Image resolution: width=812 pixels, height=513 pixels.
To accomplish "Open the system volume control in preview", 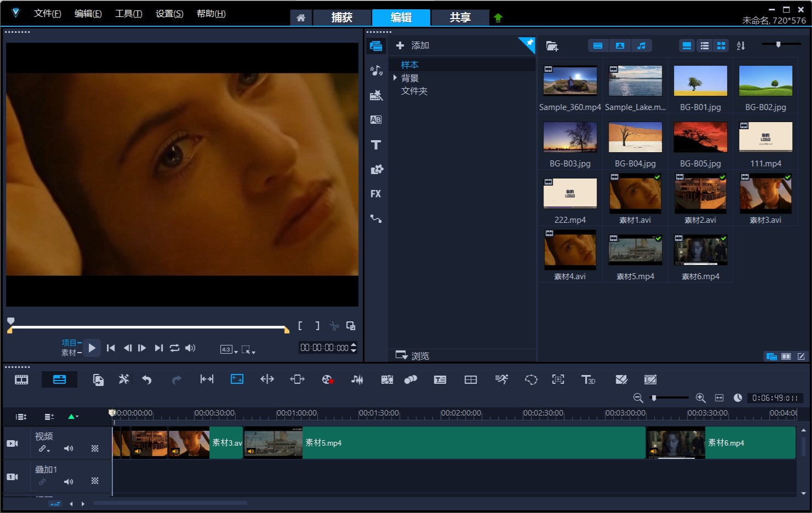I will (x=190, y=348).
